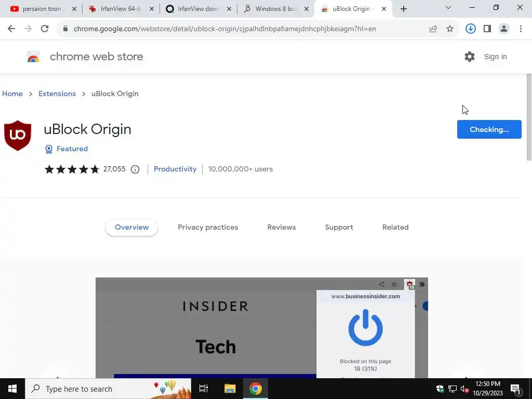Reload the page with refresh icon
This screenshot has height=399, width=532.
click(x=45, y=29)
